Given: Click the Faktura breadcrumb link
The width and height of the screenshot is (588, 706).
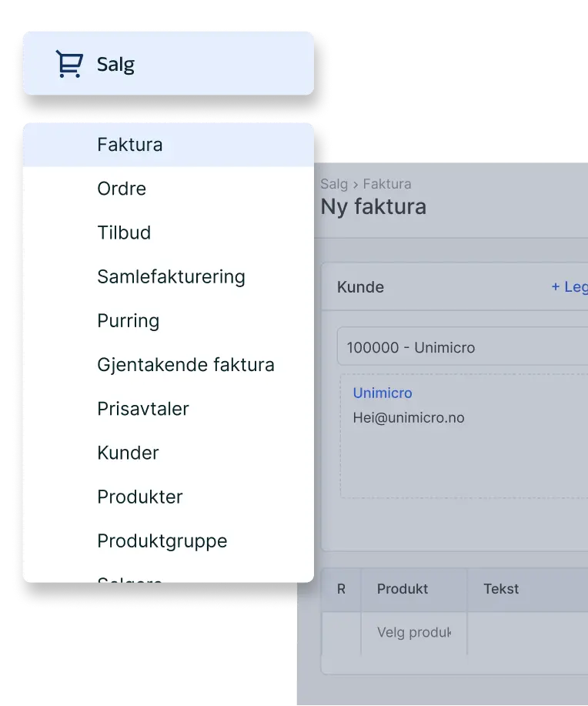Looking at the screenshot, I should [387, 184].
